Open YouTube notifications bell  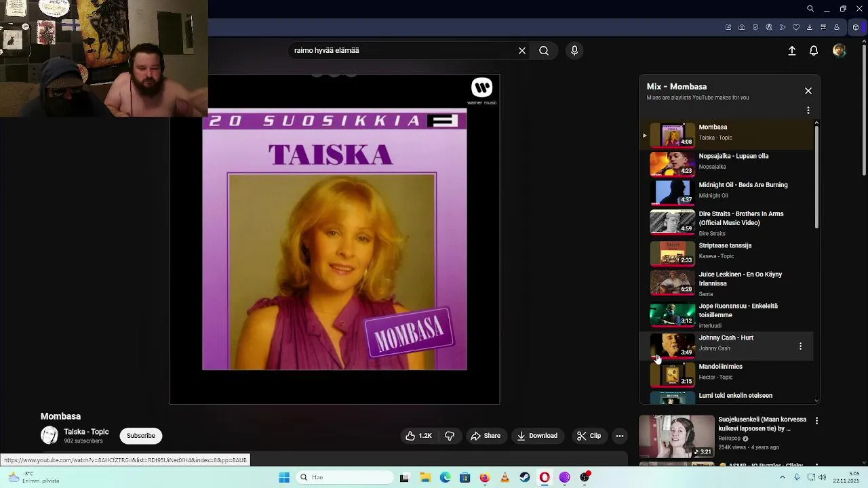pyautogui.click(x=814, y=51)
